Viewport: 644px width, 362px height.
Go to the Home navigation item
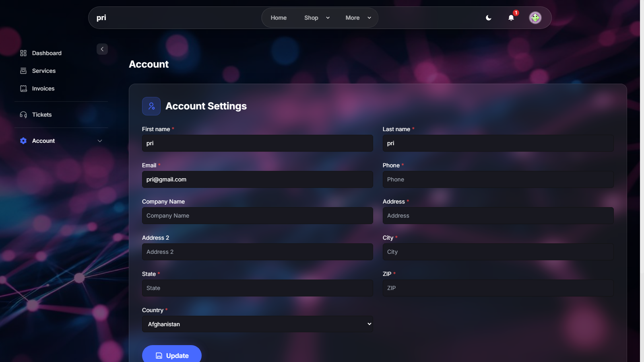point(279,18)
